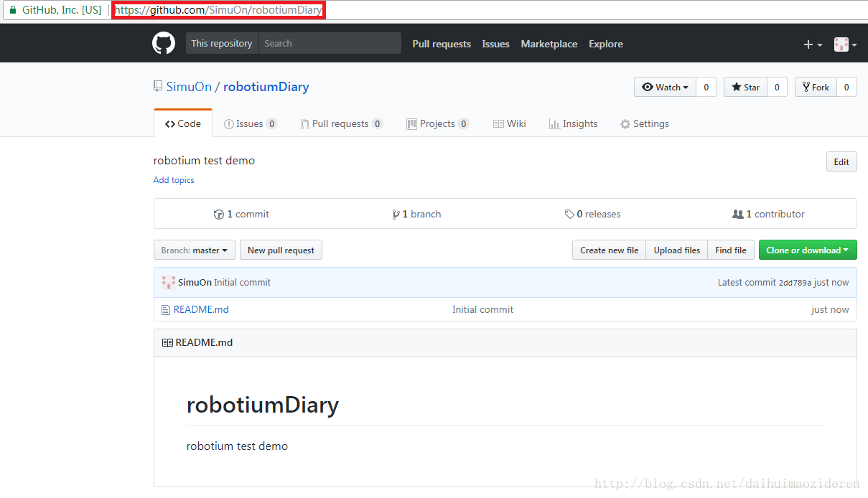
Task: Click the 1 branch link
Action: (x=416, y=214)
